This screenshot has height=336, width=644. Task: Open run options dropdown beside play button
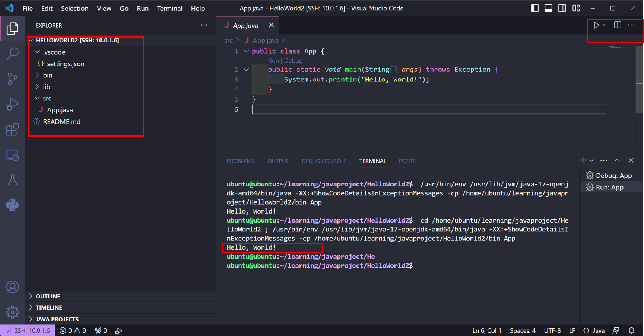(x=605, y=25)
